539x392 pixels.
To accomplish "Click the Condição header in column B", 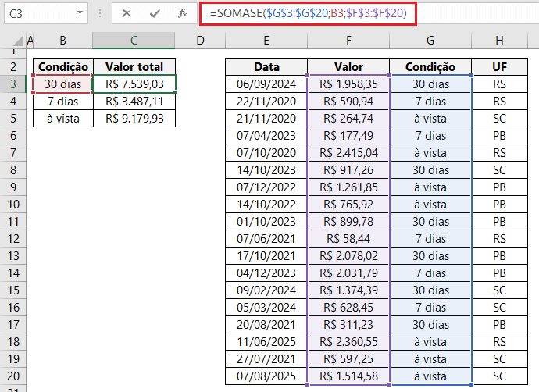I will (x=63, y=66).
